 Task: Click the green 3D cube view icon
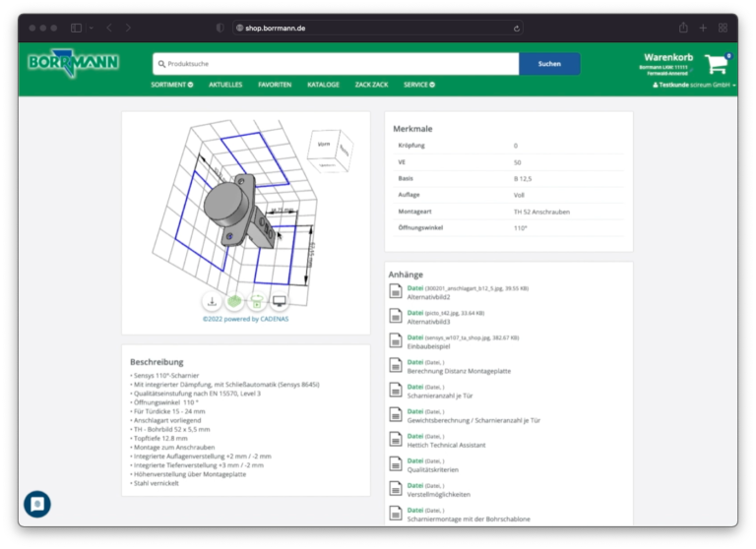pos(234,302)
